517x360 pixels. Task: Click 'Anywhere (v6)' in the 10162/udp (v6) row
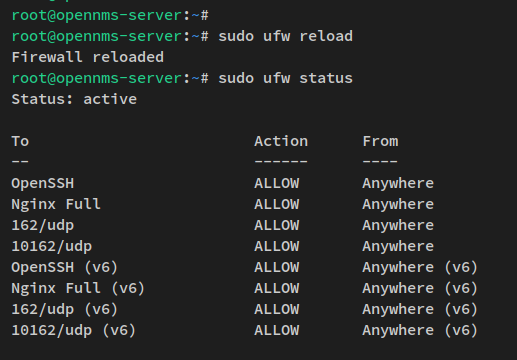[x=420, y=330]
